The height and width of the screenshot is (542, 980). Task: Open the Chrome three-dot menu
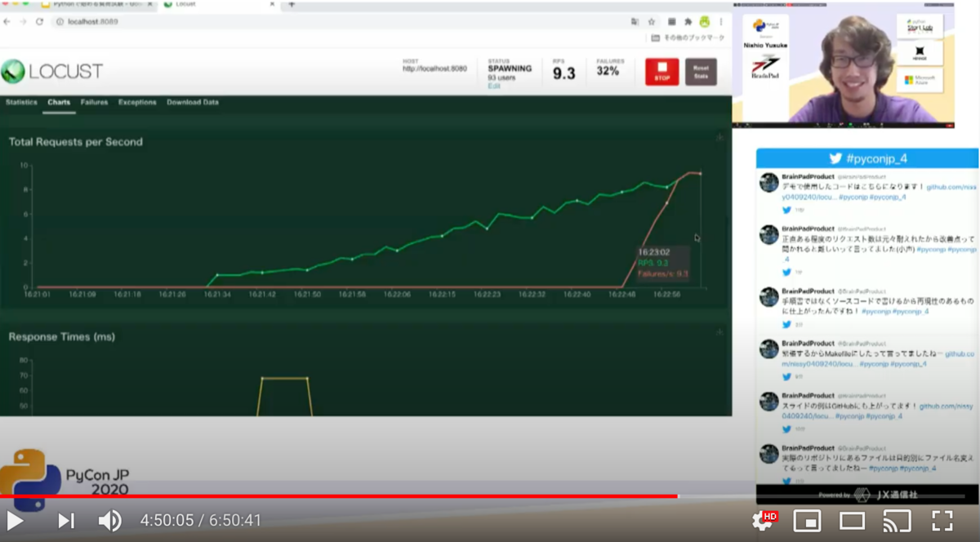pyautogui.click(x=720, y=21)
